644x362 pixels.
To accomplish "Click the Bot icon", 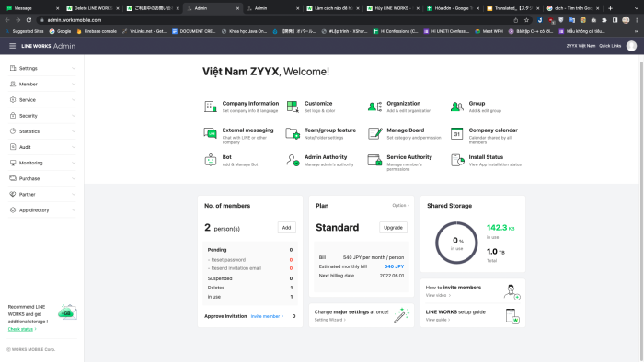I will pos(211,160).
